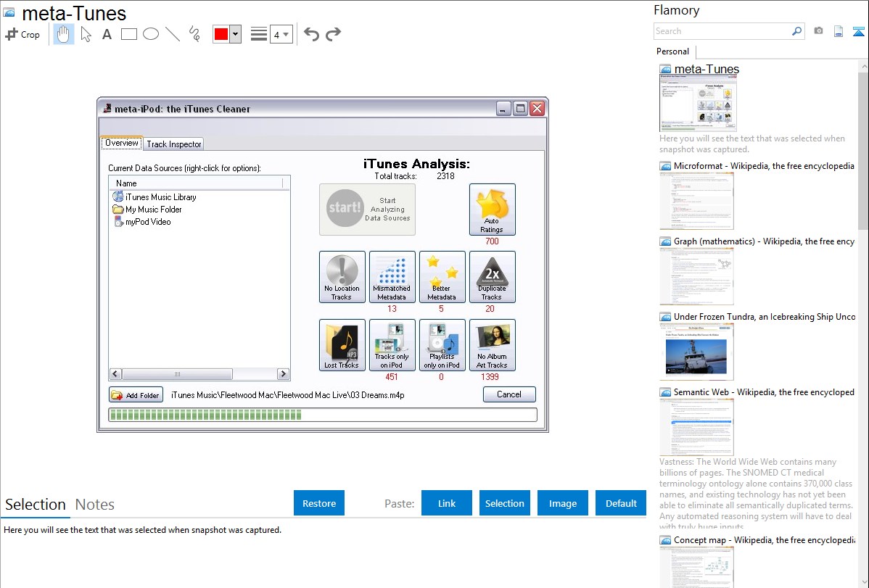The image size is (869, 588).
Task: Open the Graph (mathematics) snapshot thumbnail
Action: 696,276
